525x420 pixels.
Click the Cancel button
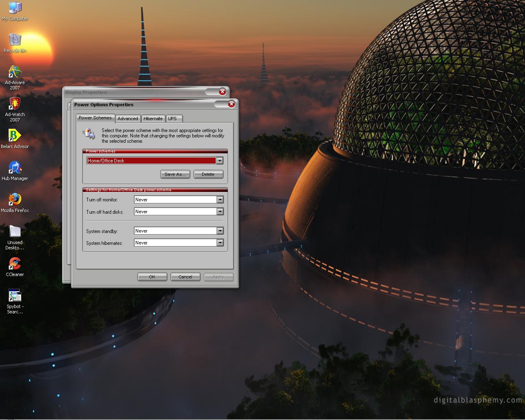click(x=185, y=277)
